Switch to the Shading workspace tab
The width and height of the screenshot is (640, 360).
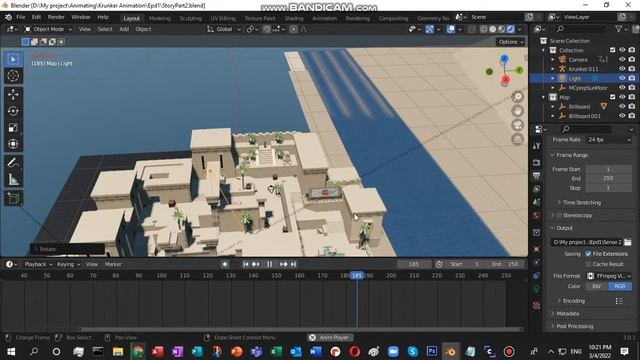[294, 18]
